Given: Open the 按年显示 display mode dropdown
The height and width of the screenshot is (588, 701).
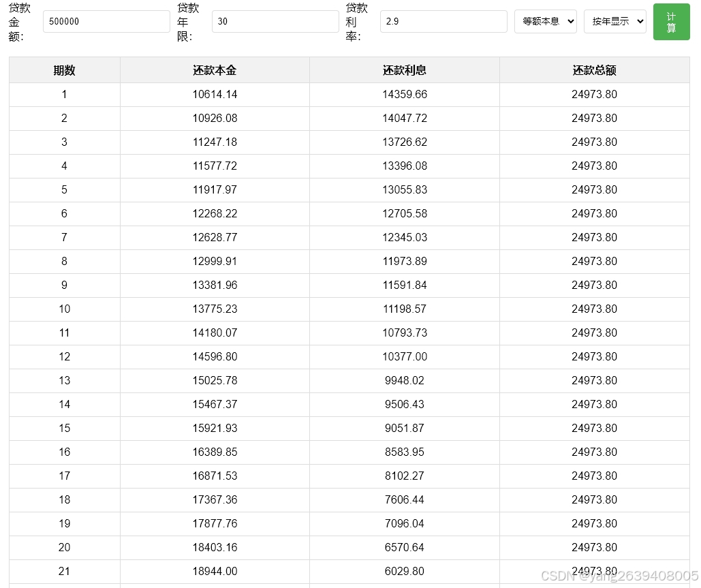Looking at the screenshot, I should pyautogui.click(x=614, y=22).
